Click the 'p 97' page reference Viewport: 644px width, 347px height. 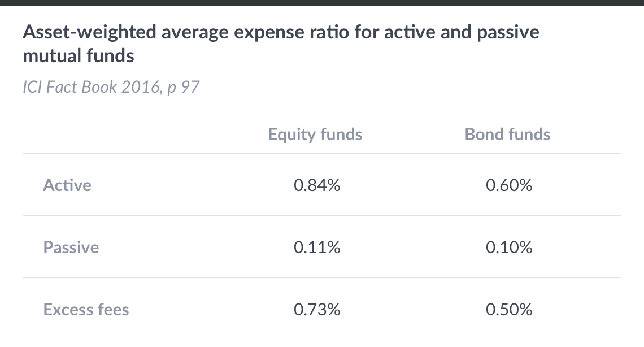pyautogui.click(x=184, y=88)
